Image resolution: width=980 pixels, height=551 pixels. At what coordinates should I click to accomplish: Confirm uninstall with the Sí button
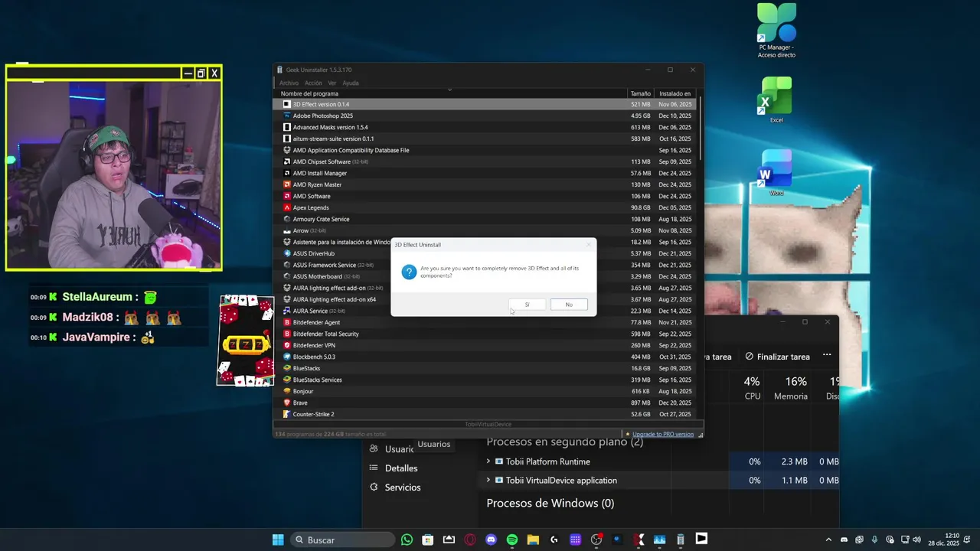pyautogui.click(x=527, y=305)
